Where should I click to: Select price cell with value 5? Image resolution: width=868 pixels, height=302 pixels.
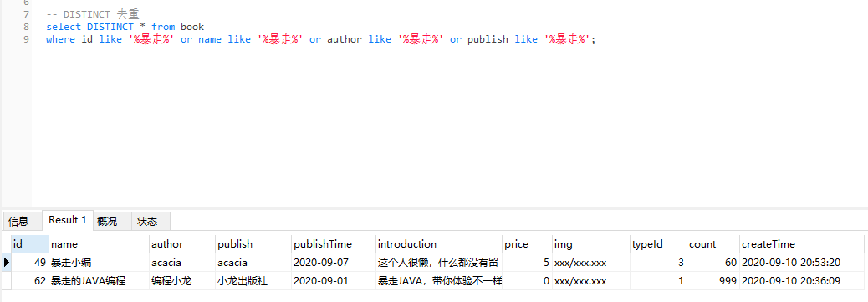[x=527, y=262]
